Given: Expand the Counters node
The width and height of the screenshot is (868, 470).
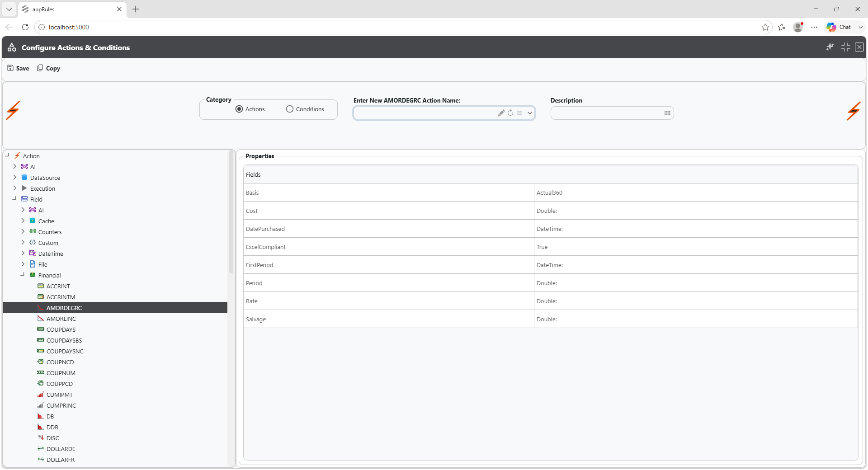Looking at the screenshot, I should pos(23,231).
